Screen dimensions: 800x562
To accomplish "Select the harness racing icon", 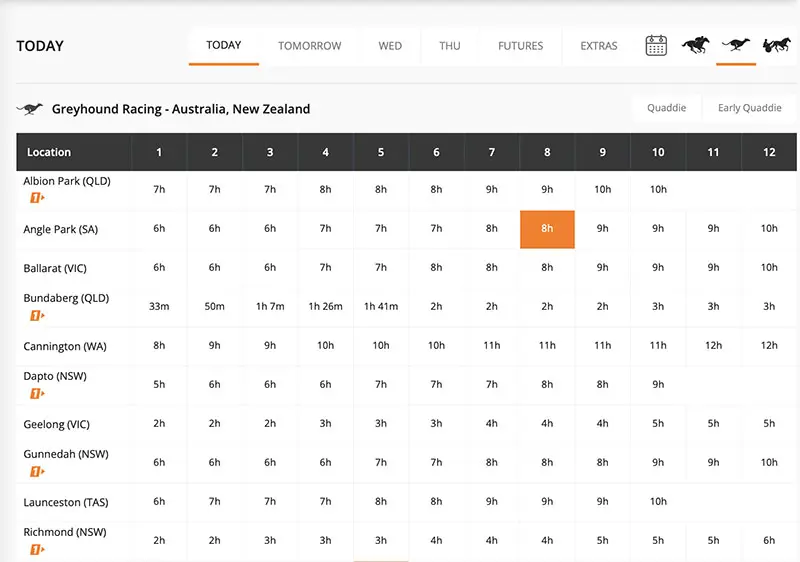I will [x=777, y=45].
